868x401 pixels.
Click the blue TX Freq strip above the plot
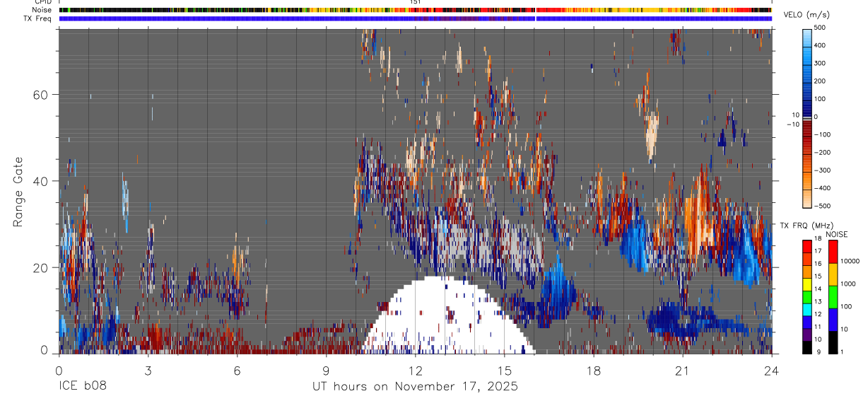tap(415, 18)
